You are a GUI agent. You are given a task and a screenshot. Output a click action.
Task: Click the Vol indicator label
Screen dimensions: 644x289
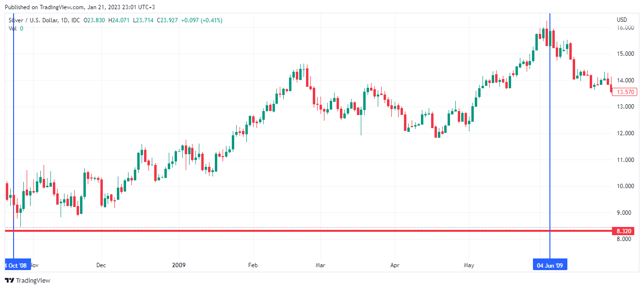[13, 29]
